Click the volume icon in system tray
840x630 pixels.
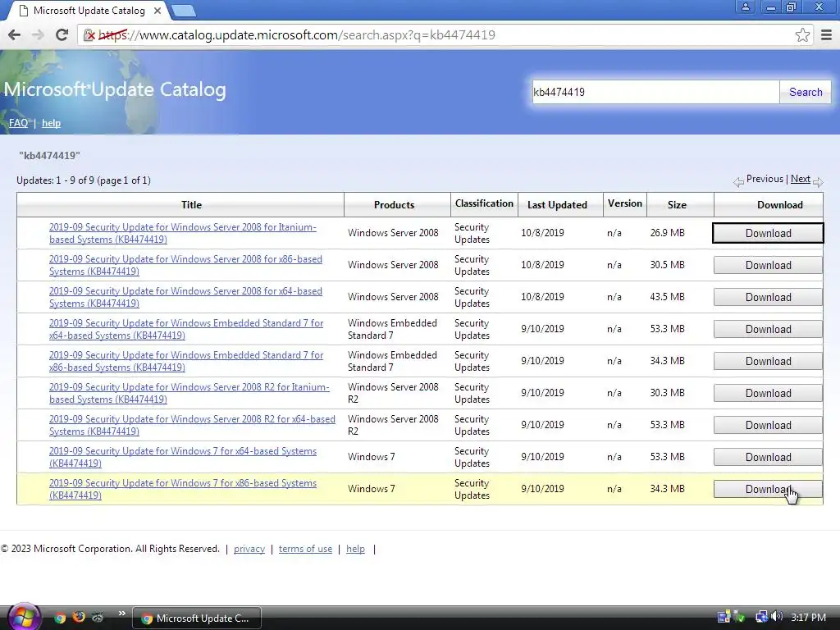[777, 617]
